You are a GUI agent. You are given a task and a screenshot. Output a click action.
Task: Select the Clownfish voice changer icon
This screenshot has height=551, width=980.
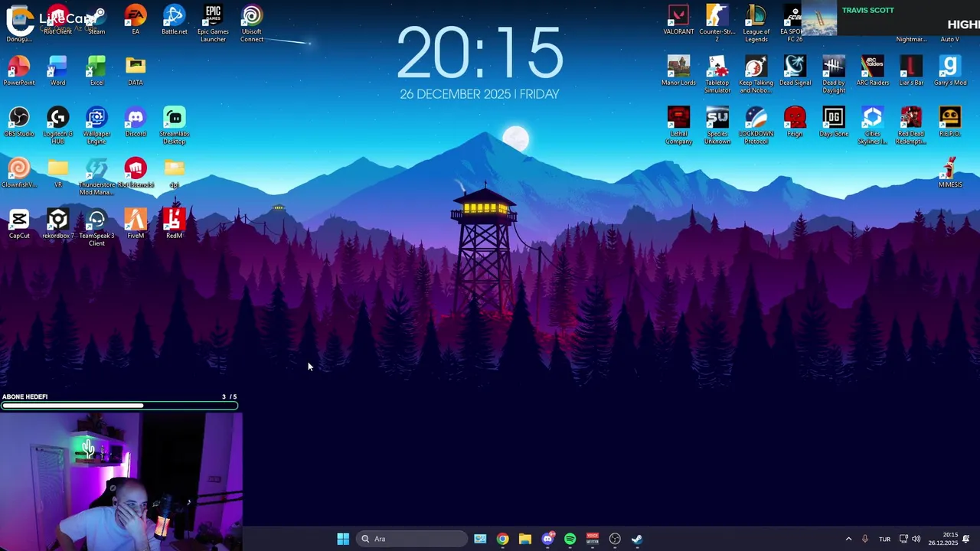[x=19, y=173]
